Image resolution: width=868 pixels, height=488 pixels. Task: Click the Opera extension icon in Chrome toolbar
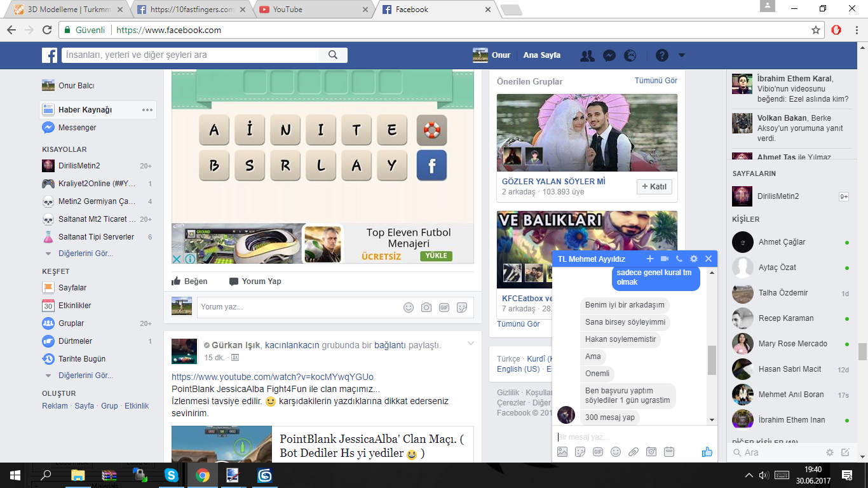point(836,30)
